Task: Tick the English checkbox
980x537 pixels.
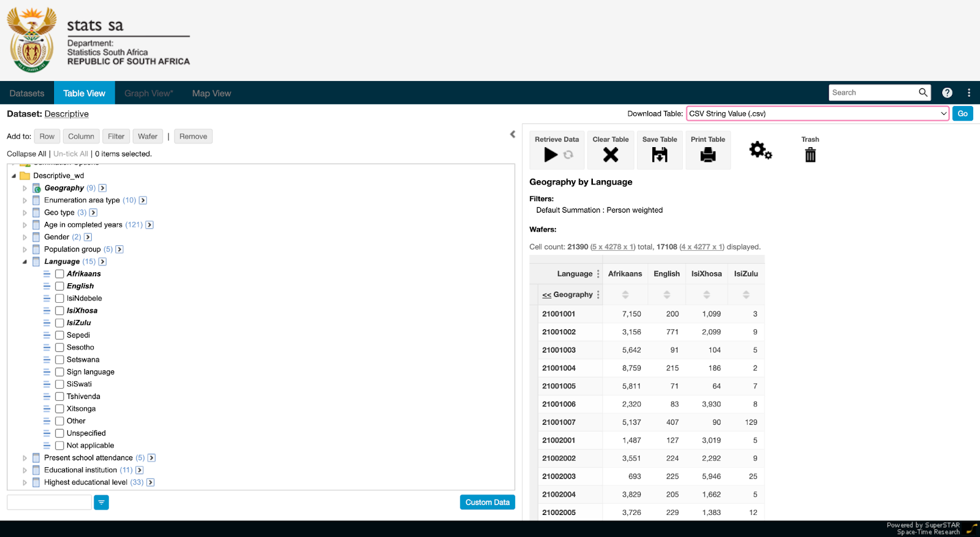Action: pyautogui.click(x=59, y=286)
